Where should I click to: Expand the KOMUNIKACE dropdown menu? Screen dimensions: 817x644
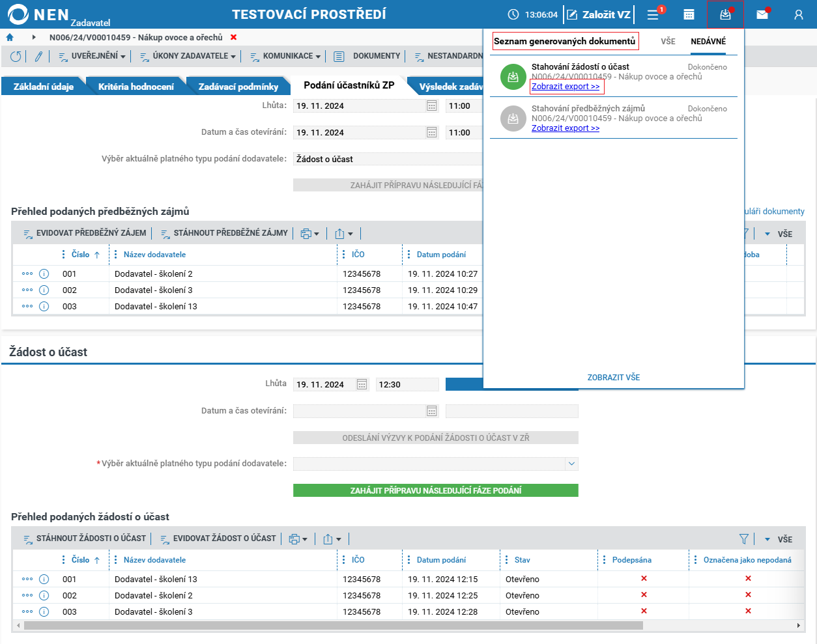(285, 57)
